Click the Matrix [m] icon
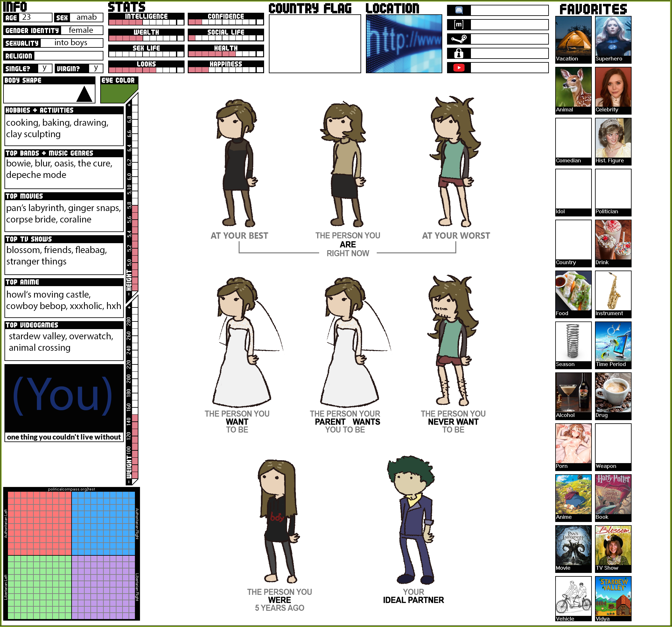The width and height of the screenshot is (672, 627). pyautogui.click(x=459, y=25)
